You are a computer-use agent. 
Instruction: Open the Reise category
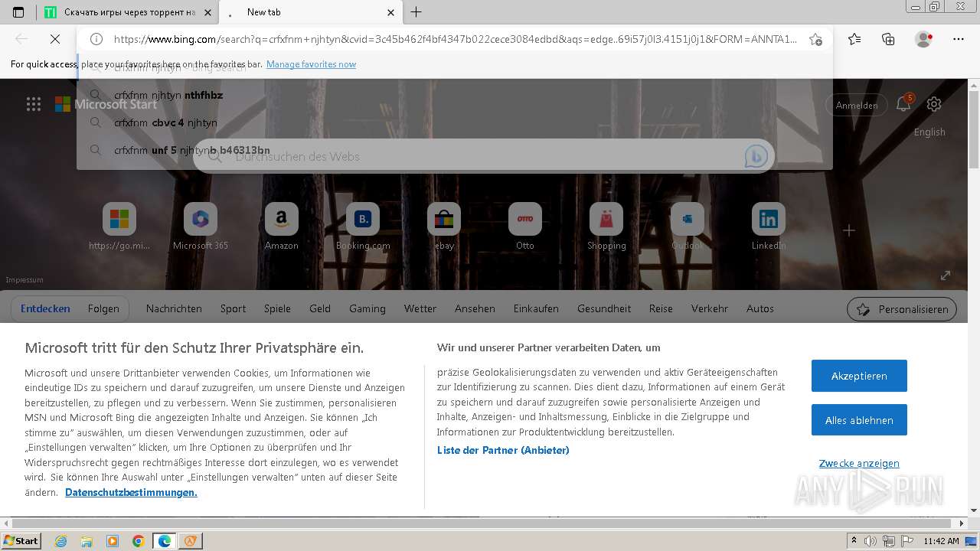point(661,308)
